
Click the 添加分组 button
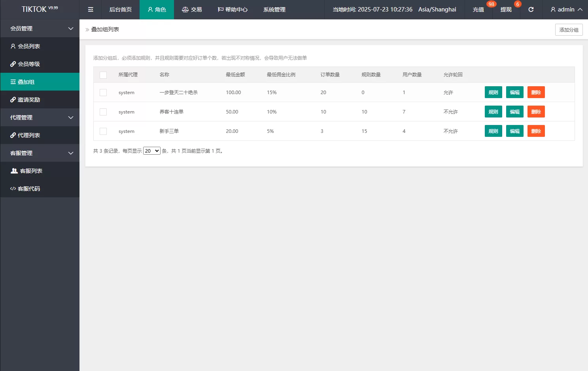pos(569,30)
